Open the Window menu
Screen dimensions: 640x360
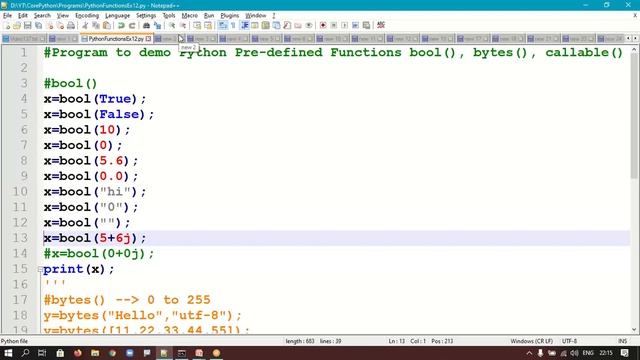point(256,16)
